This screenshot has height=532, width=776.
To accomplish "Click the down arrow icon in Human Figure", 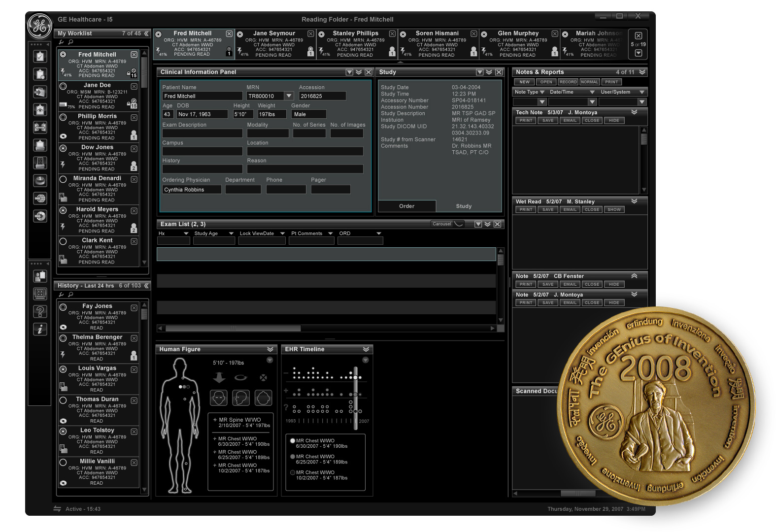I will [x=219, y=378].
